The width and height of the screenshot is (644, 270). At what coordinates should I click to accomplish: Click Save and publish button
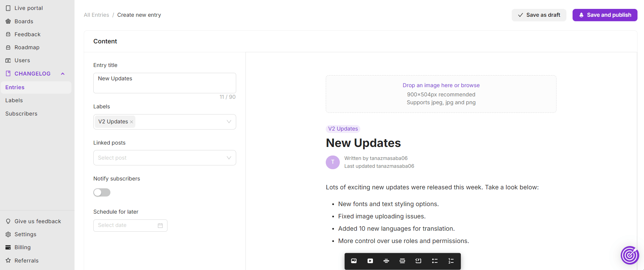(605, 15)
